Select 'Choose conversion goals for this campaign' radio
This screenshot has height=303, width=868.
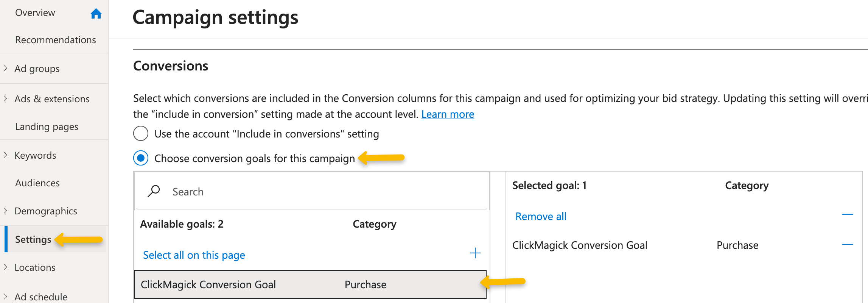click(141, 158)
